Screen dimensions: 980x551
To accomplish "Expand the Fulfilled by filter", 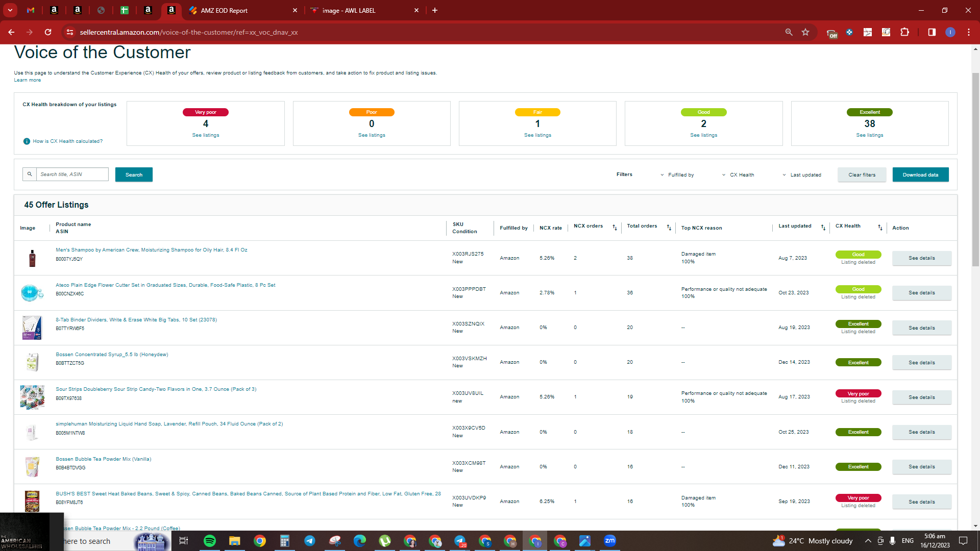I will 677,175.
